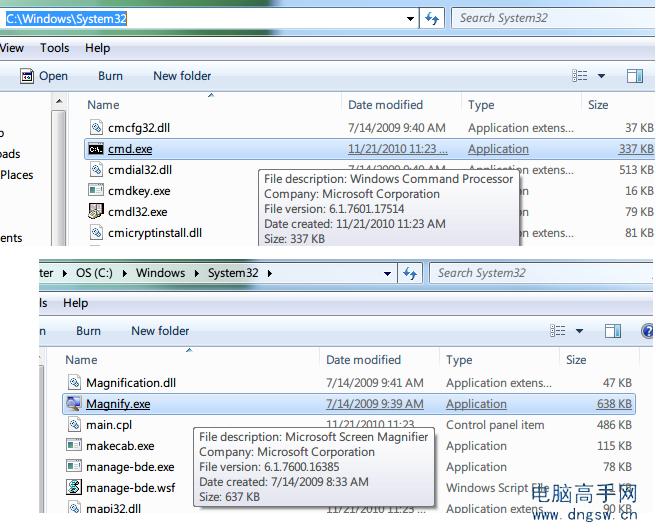Expand the arrow after OS (C:) breadcrumb
The width and height of the screenshot is (656, 532).
coord(125,273)
